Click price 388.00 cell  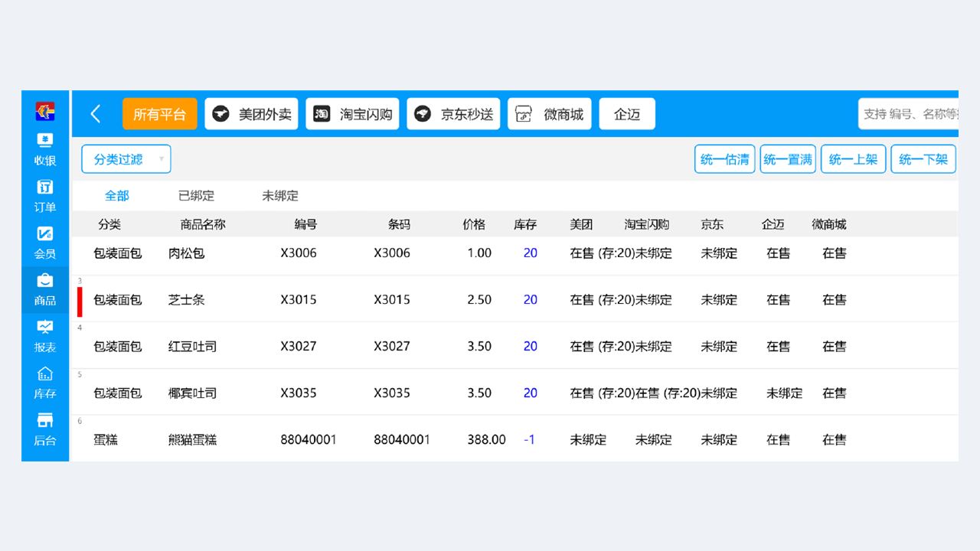point(487,440)
